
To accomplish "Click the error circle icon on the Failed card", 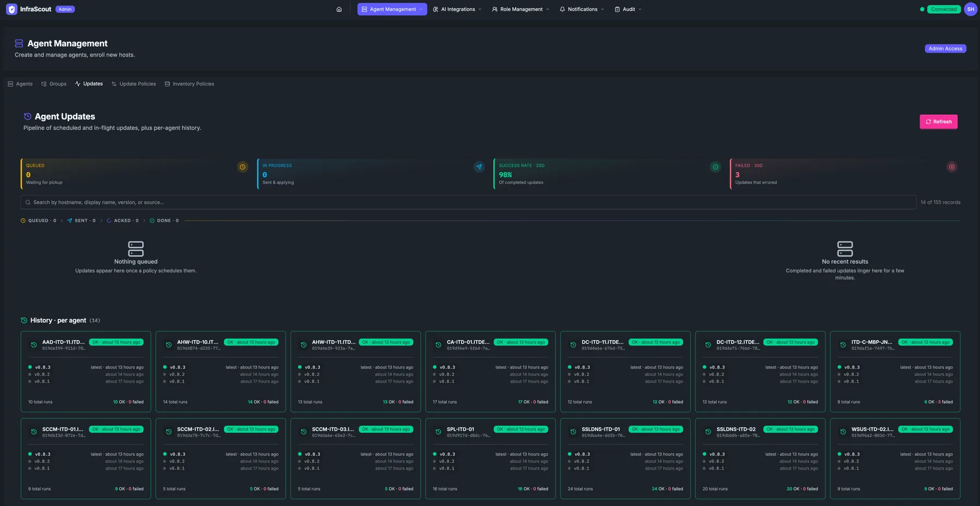I will pos(952,167).
